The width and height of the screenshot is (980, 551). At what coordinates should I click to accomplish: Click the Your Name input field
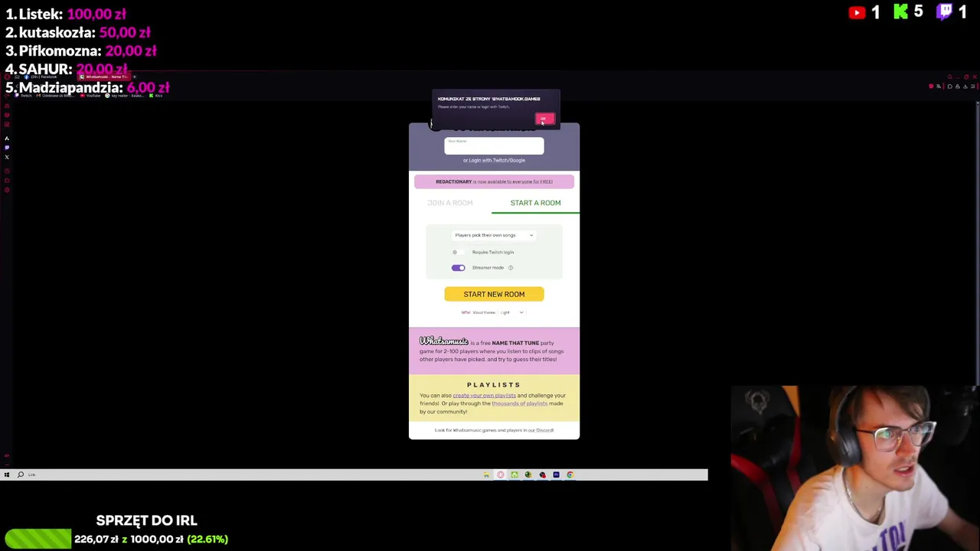494,145
